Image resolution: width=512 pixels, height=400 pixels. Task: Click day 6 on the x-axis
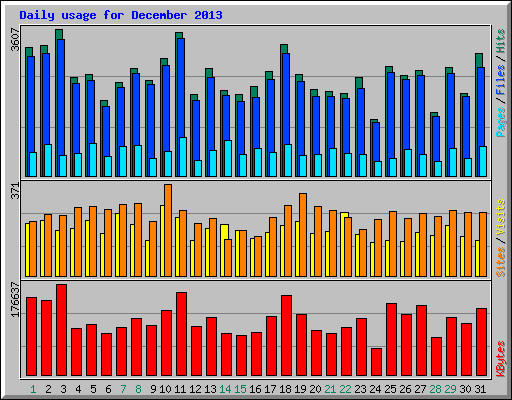[108, 389]
